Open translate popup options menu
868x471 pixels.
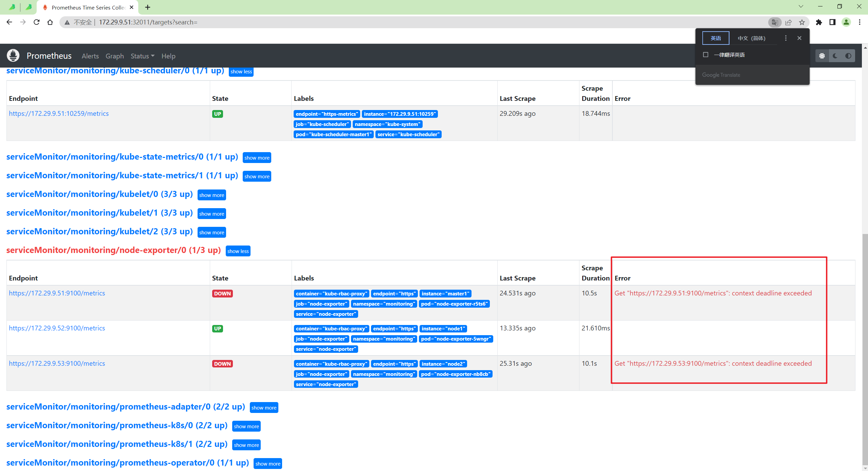786,38
